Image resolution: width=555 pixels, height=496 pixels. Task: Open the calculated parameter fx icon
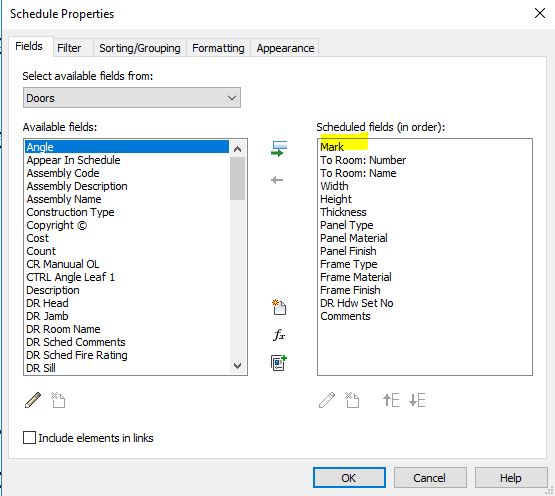point(279,335)
